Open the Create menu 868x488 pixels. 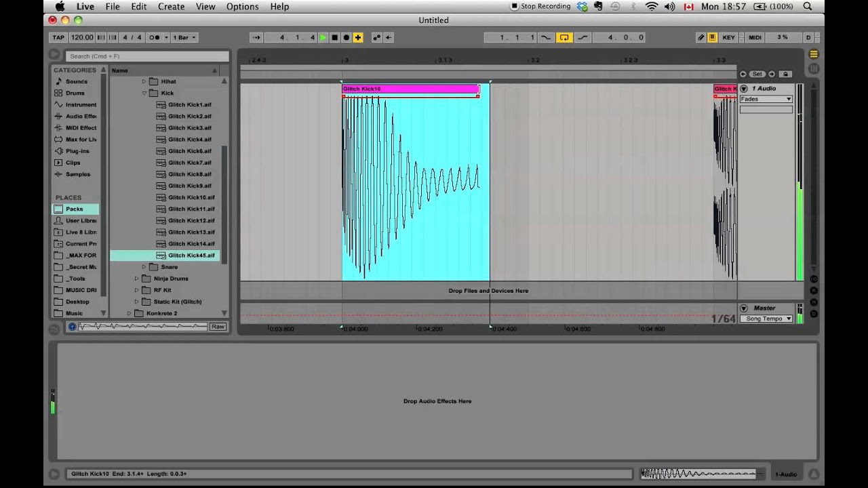[172, 6]
